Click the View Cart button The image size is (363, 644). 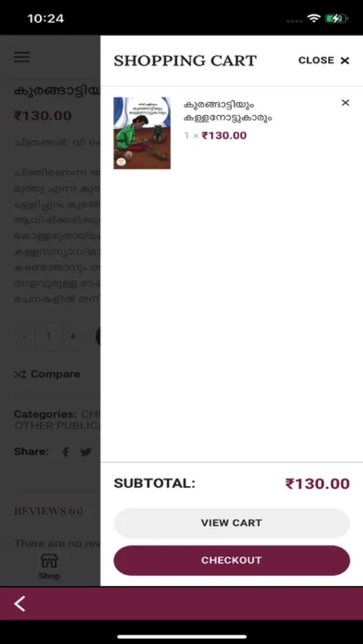tap(232, 523)
